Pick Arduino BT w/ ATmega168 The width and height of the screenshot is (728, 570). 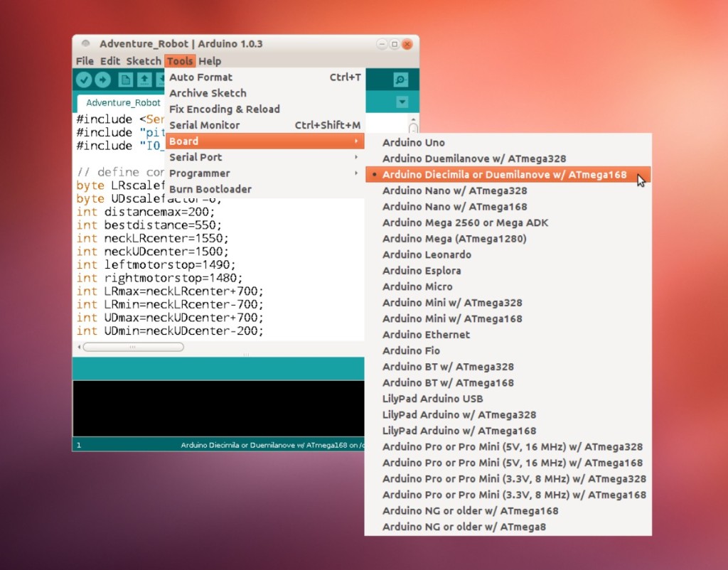(x=508, y=382)
